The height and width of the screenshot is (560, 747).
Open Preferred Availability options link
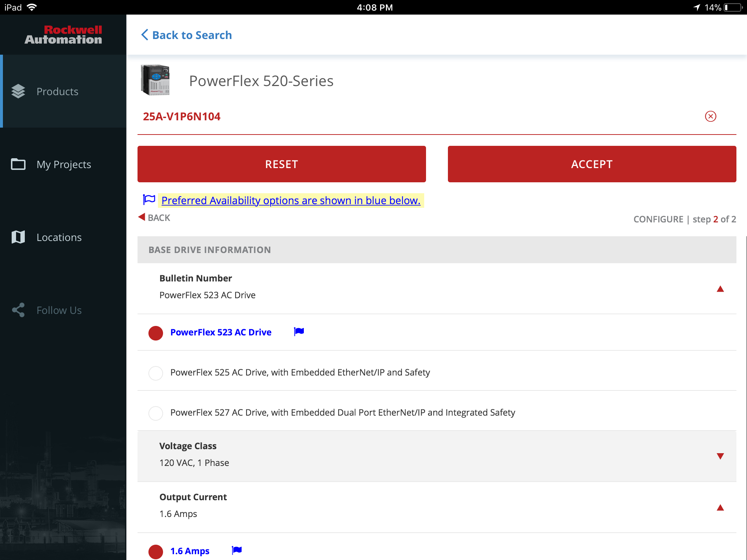coord(291,201)
